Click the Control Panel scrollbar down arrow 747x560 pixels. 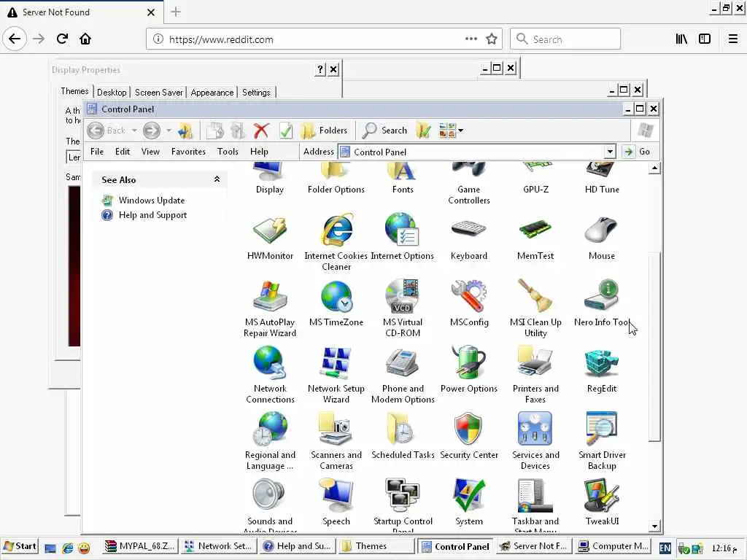(654, 526)
